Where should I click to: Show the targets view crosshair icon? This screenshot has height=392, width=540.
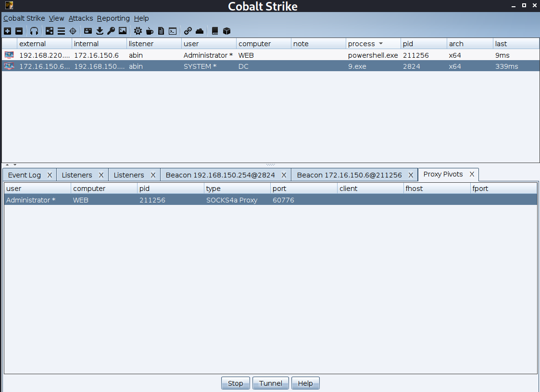tap(73, 31)
